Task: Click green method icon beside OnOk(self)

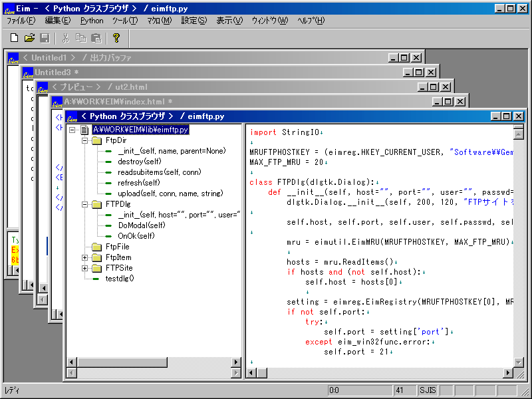Action: [x=108, y=236]
